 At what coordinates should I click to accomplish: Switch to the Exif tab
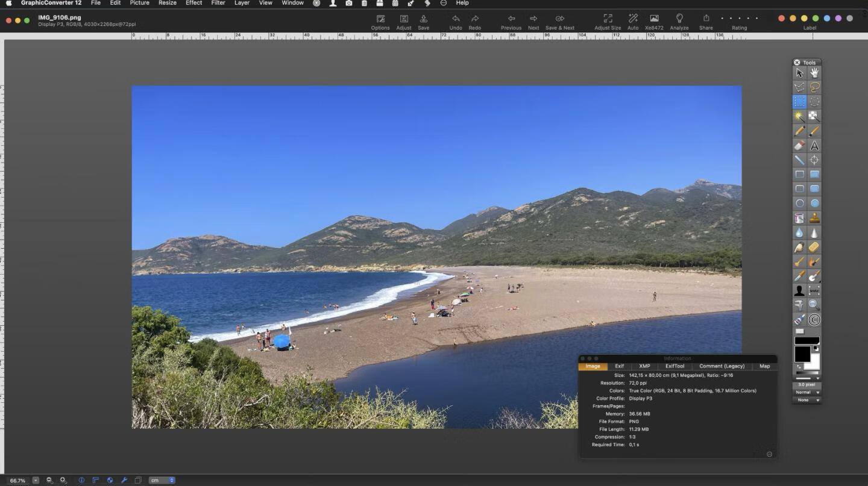point(620,366)
